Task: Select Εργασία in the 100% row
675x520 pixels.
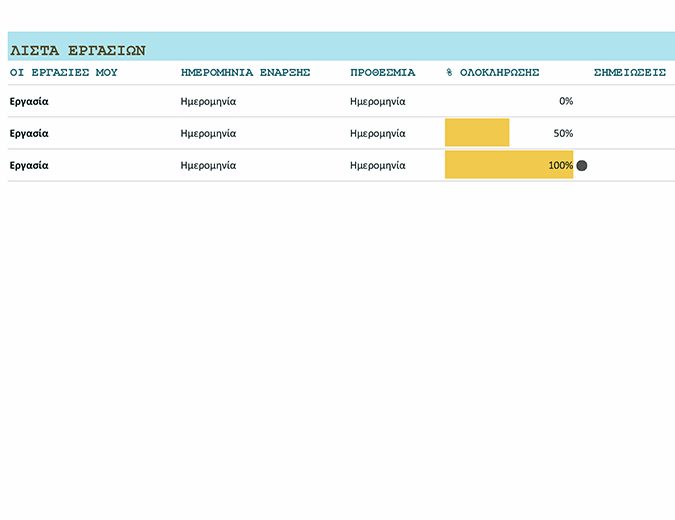Action: (29, 165)
